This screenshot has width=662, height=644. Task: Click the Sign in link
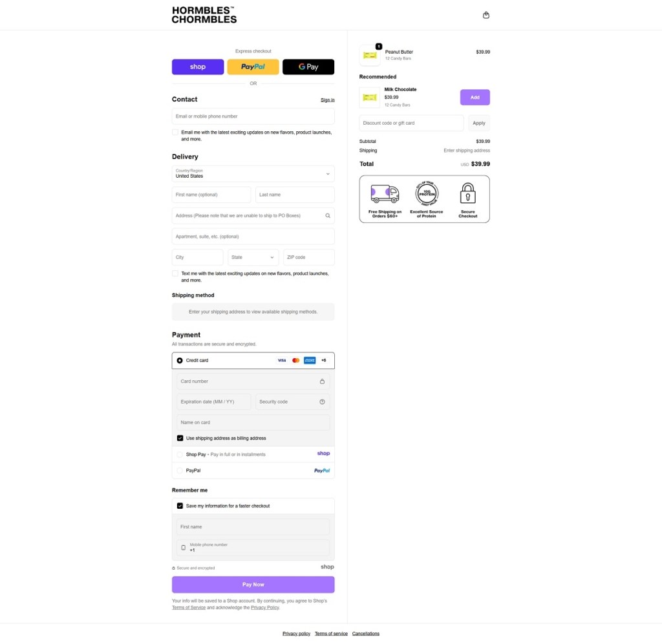point(328,100)
